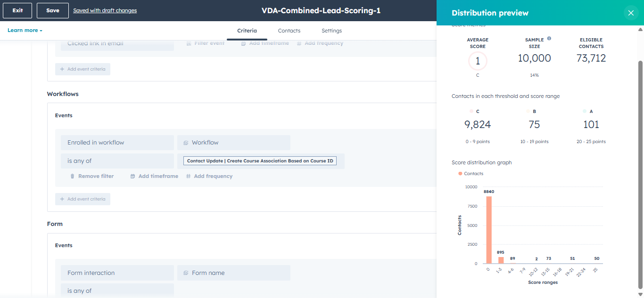Close the Distribution preview panel
The width and height of the screenshot is (644, 298).
pos(631,13)
